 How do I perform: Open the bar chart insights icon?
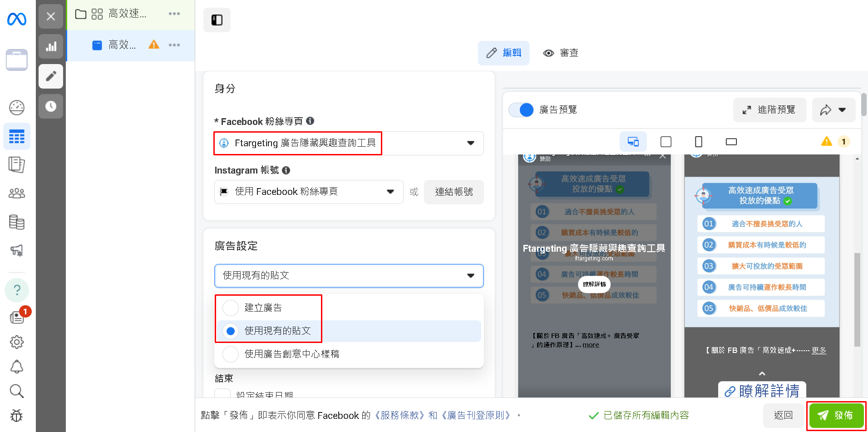click(51, 46)
